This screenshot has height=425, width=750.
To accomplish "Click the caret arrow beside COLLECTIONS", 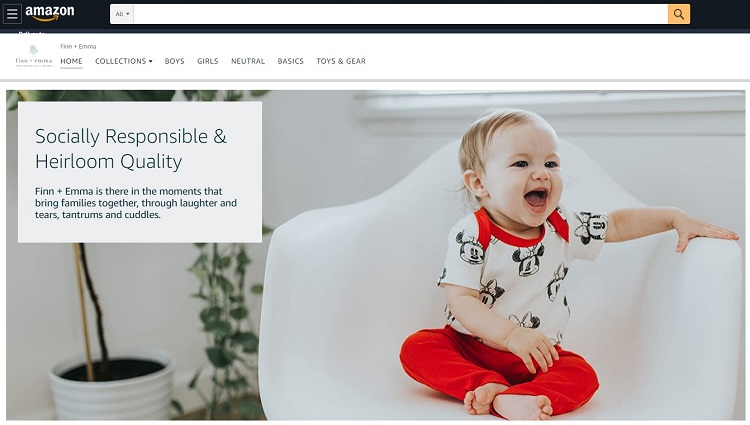I will click(150, 61).
